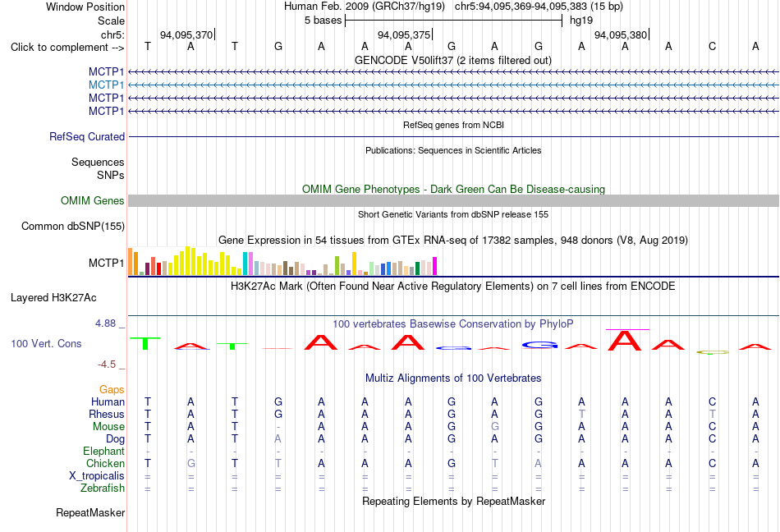
Task: Click the OMIM Gene Phenotypes green title
Action: coord(454,190)
